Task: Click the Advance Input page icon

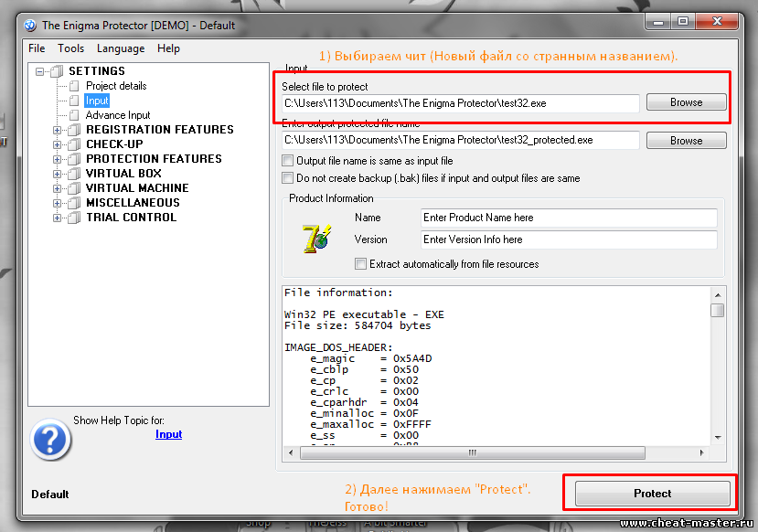Action: coord(74,115)
